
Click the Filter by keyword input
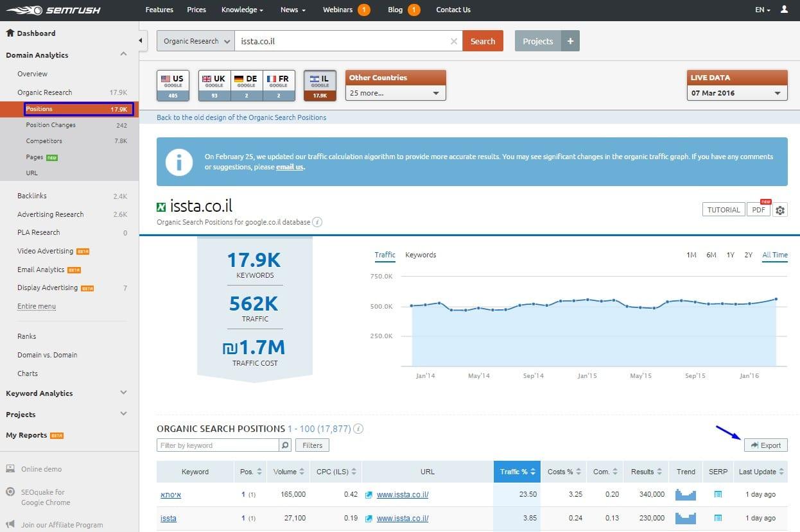click(x=218, y=445)
